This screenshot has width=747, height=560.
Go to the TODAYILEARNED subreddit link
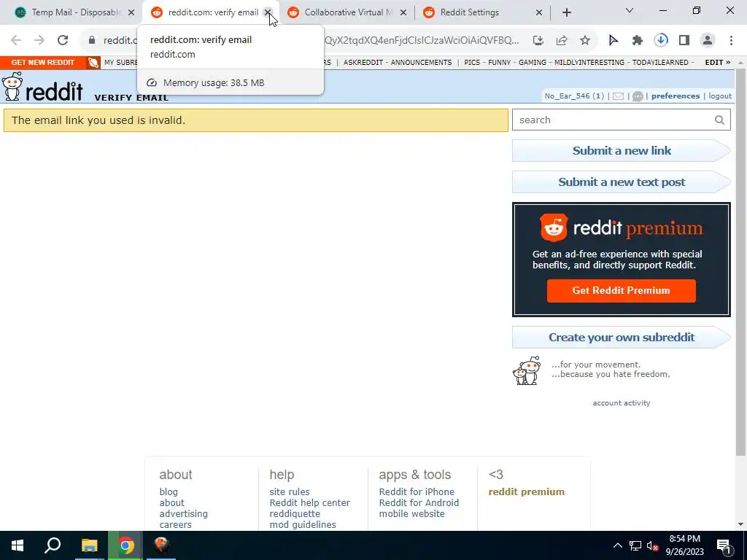point(660,63)
